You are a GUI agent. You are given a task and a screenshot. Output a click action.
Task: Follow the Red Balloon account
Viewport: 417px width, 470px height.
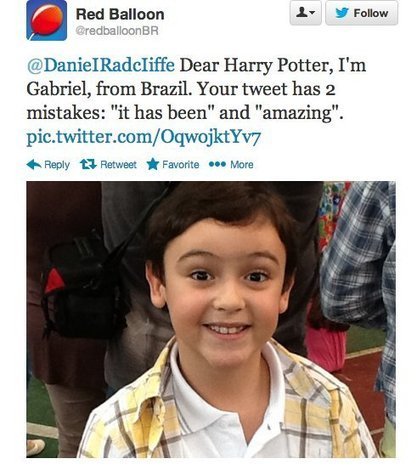361,13
